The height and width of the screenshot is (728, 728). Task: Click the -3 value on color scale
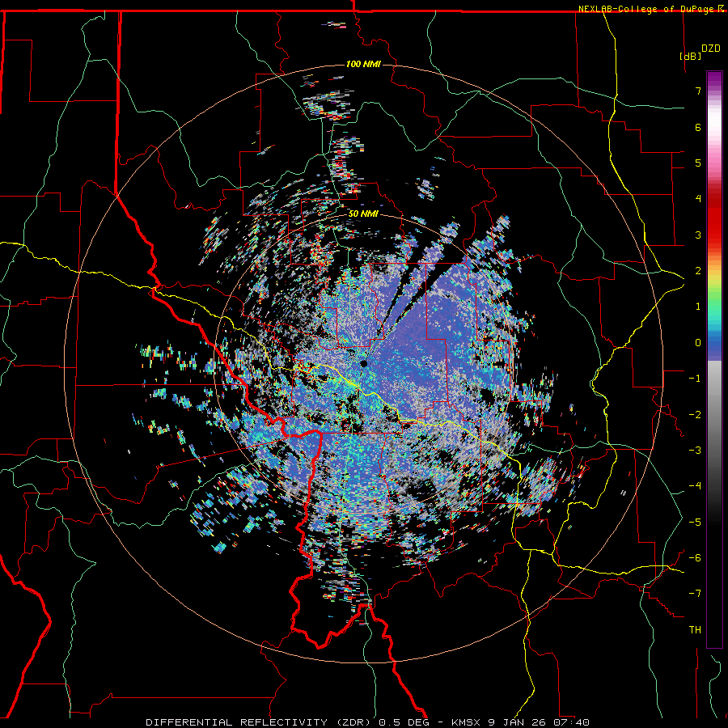[695, 451]
